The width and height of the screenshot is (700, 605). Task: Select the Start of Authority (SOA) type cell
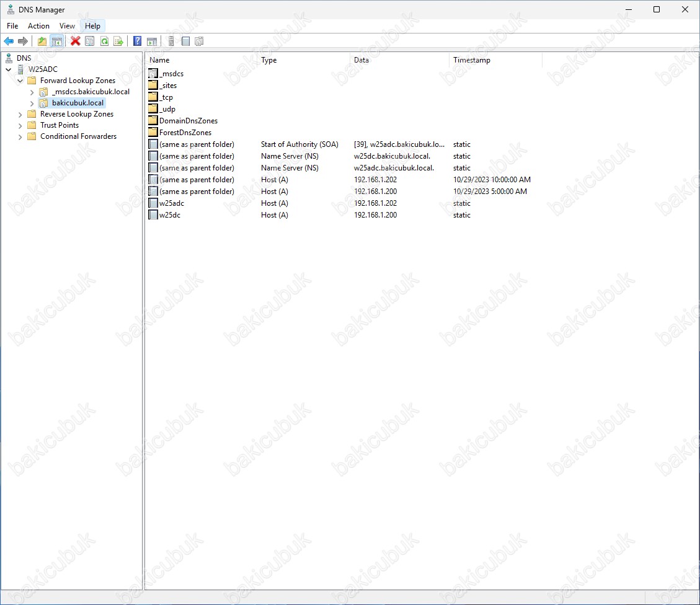(299, 144)
